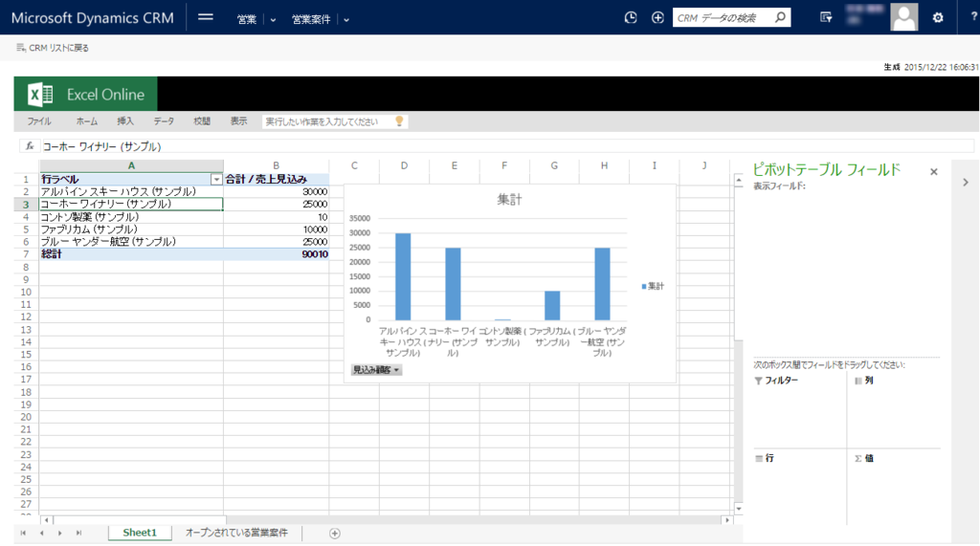980x546 pixels.
Task: Click the tallest bar for アルパイン スキー ハウス
Action: click(403, 276)
